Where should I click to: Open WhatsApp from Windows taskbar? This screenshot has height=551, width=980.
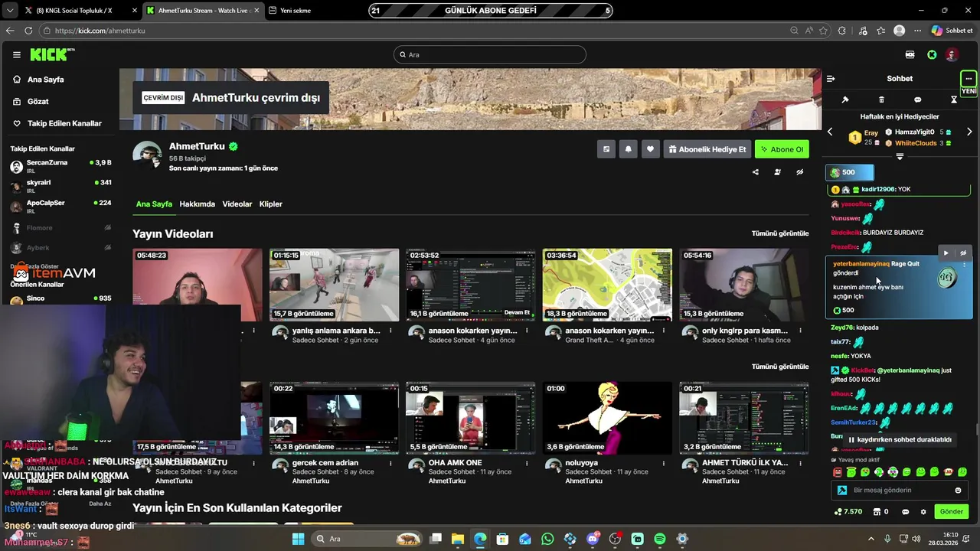tap(547, 539)
